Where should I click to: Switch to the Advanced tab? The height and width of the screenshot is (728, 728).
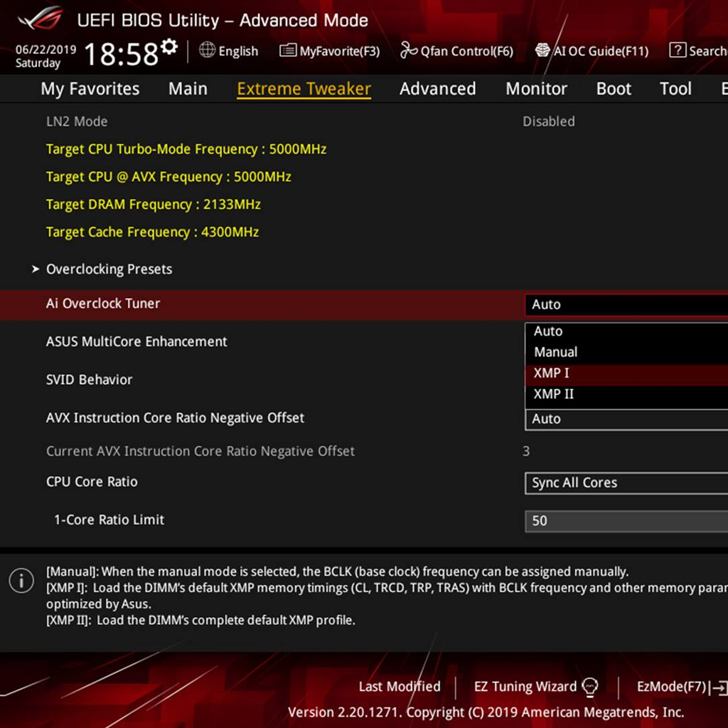coord(437,88)
